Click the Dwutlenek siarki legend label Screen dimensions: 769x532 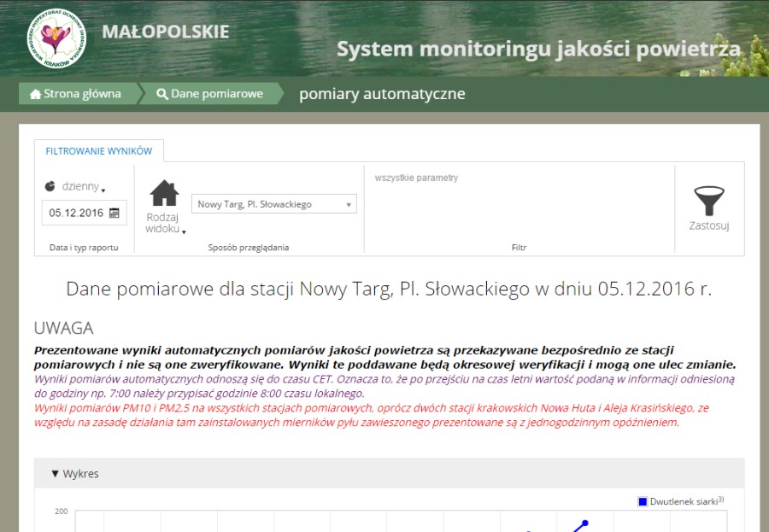click(x=687, y=501)
